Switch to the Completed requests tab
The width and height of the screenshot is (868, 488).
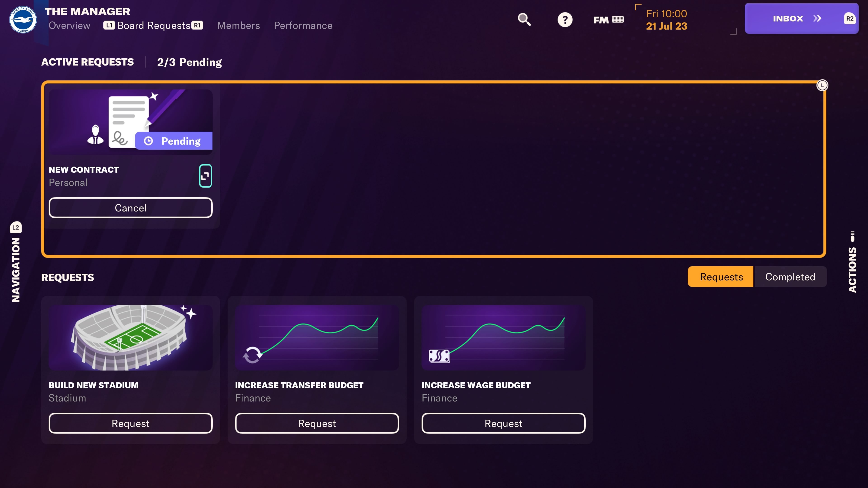[x=790, y=277]
